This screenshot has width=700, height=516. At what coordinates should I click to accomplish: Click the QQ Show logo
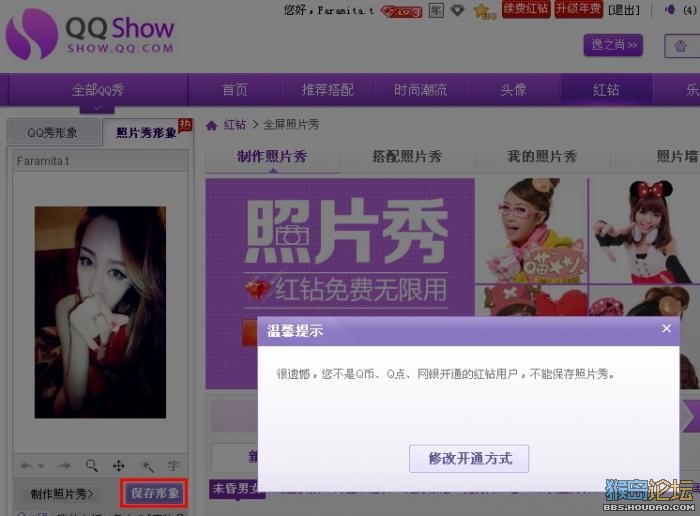(90, 34)
